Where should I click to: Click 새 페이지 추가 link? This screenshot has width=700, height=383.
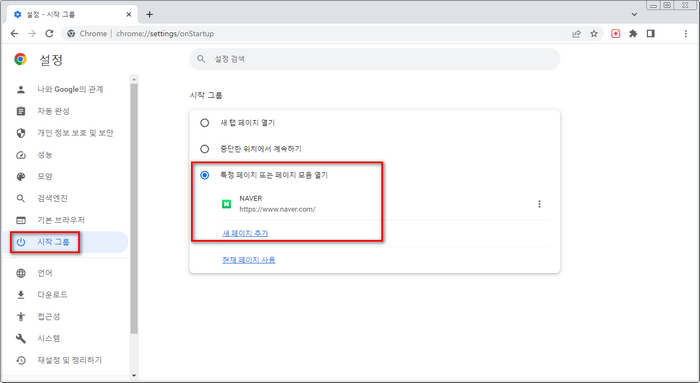(245, 233)
